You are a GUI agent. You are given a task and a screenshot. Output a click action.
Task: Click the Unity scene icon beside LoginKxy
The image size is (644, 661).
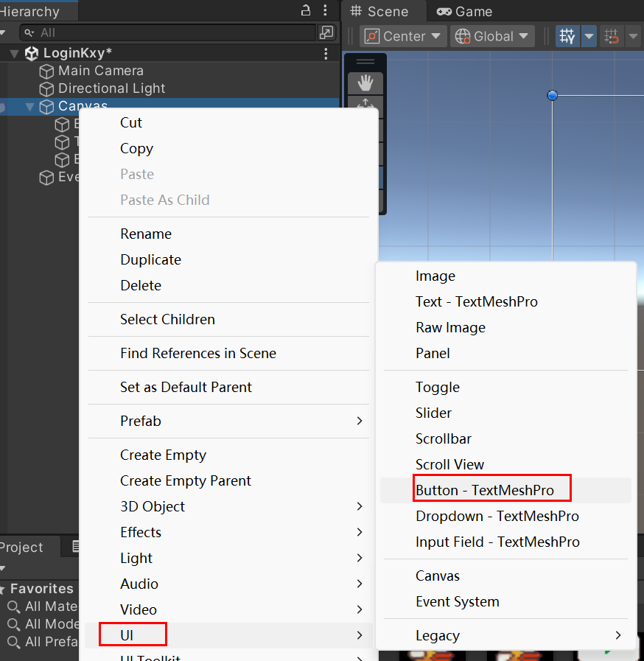pos(32,54)
